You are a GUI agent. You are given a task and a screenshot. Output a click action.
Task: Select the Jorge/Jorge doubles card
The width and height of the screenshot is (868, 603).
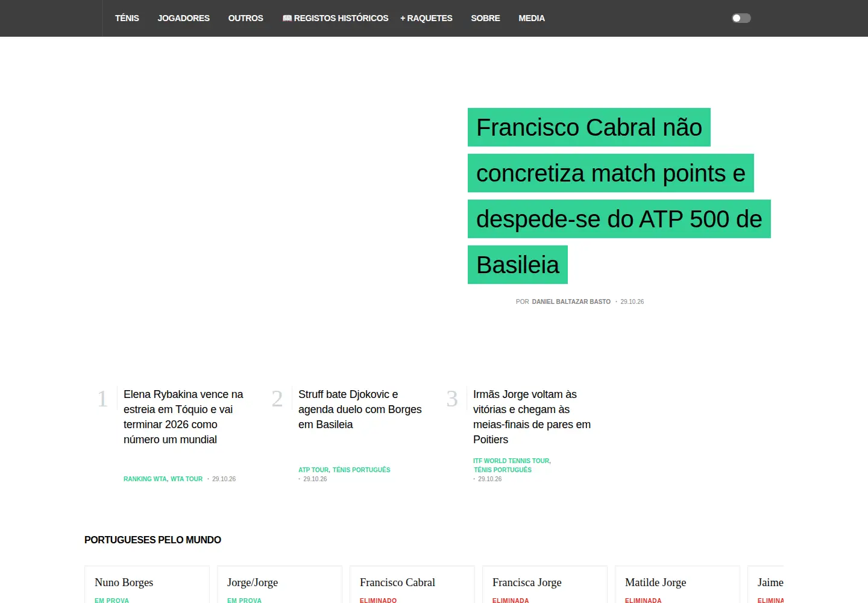tap(280, 584)
